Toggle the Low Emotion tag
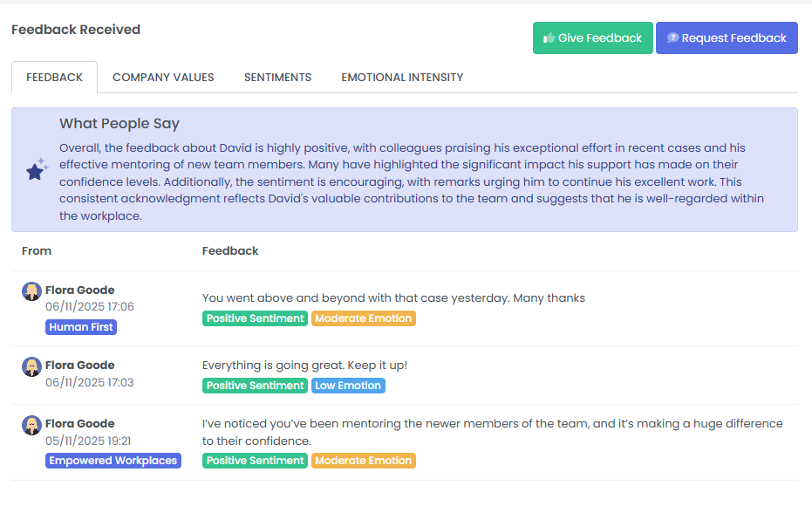Screen dimensions: 812x506 click(x=348, y=385)
